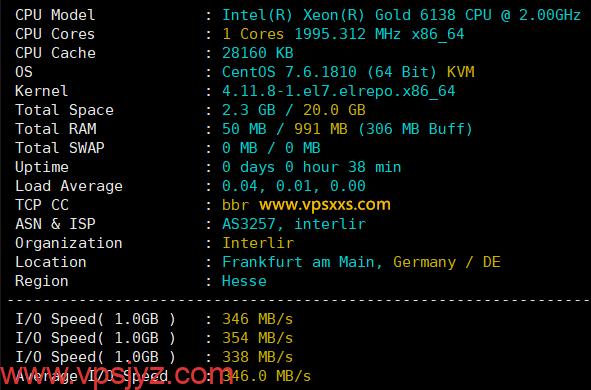Click the AS3257, interlir text
The image size is (591, 390).
[x=294, y=224]
